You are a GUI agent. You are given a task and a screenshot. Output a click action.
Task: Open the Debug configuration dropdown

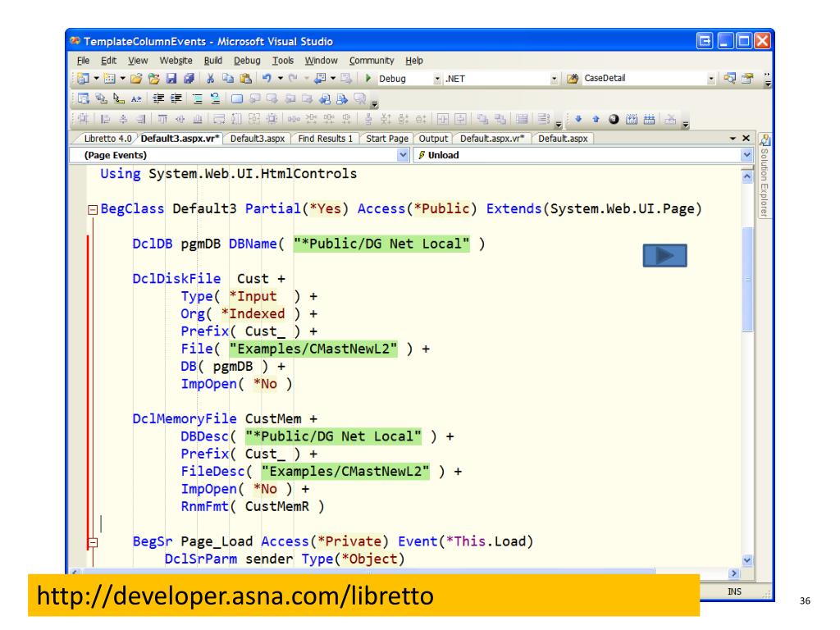(437, 79)
